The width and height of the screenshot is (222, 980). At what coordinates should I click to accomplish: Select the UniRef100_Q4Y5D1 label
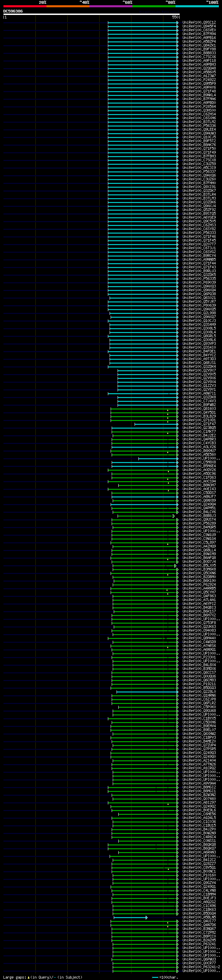point(199,412)
